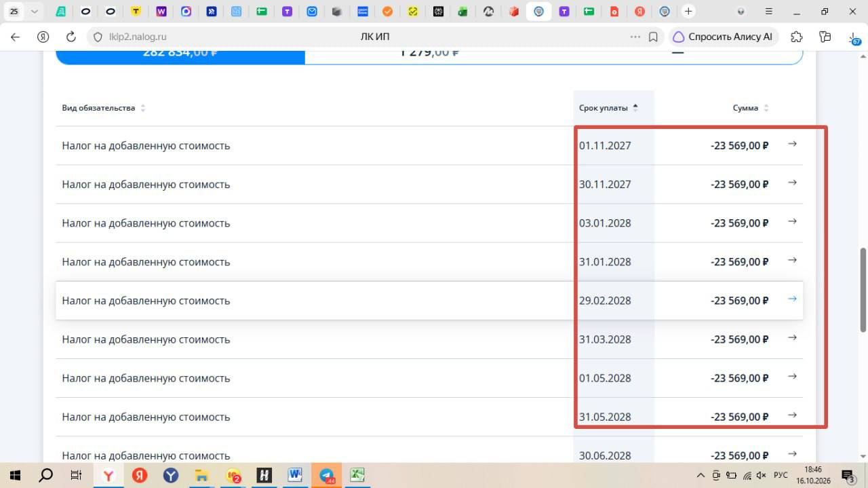The height and width of the screenshot is (488, 868).
Task: Sort the table by Срок уплаты column
Action: click(x=608, y=108)
